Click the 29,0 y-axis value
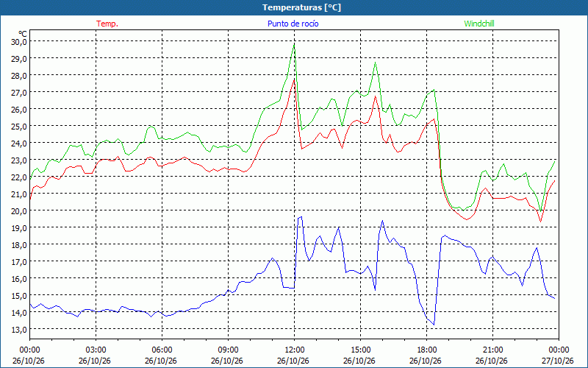The width and height of the screenshot is (588, 368). coord(18,58)
